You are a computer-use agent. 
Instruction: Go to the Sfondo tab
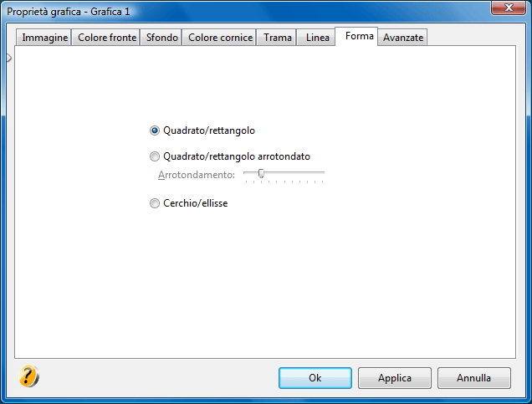[x=161, y=38]
